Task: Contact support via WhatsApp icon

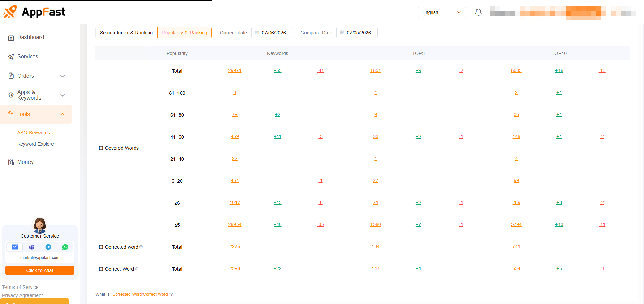Action: click(x=65, y=247)
